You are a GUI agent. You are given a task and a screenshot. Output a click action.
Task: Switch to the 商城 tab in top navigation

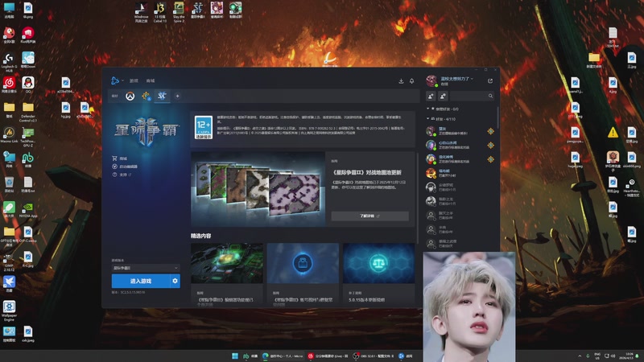pos(151,81)
